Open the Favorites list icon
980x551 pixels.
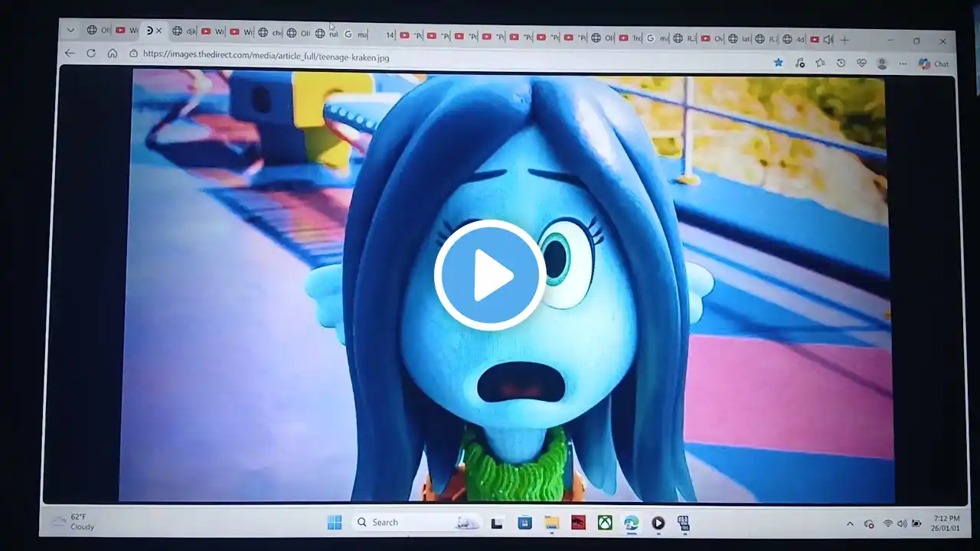click(x=821, y=64)
